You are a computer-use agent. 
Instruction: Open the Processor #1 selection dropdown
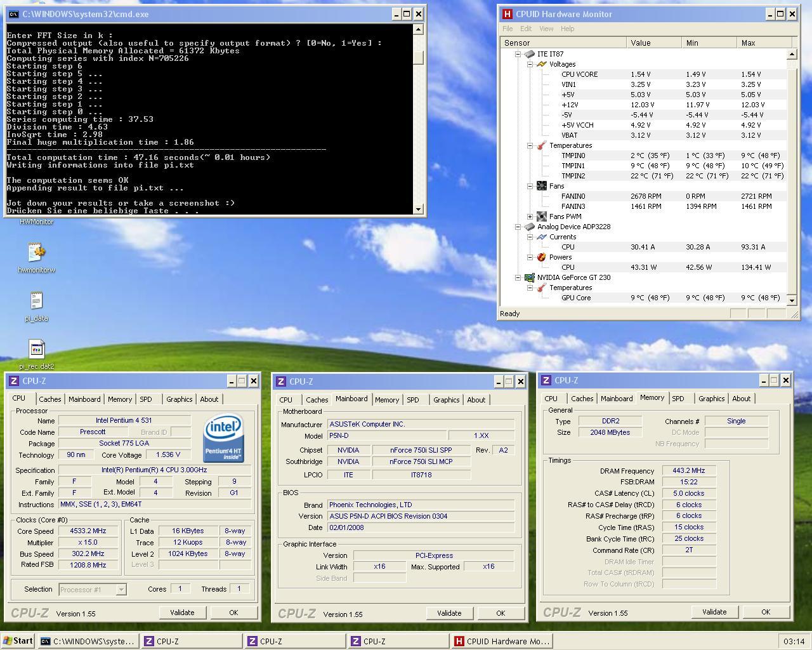click(x=121, y=590)
